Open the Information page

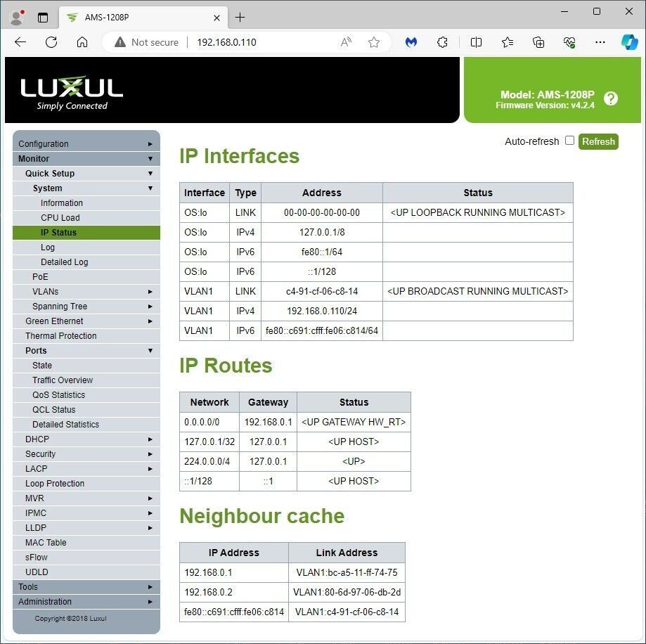click(x=86, y=203)
